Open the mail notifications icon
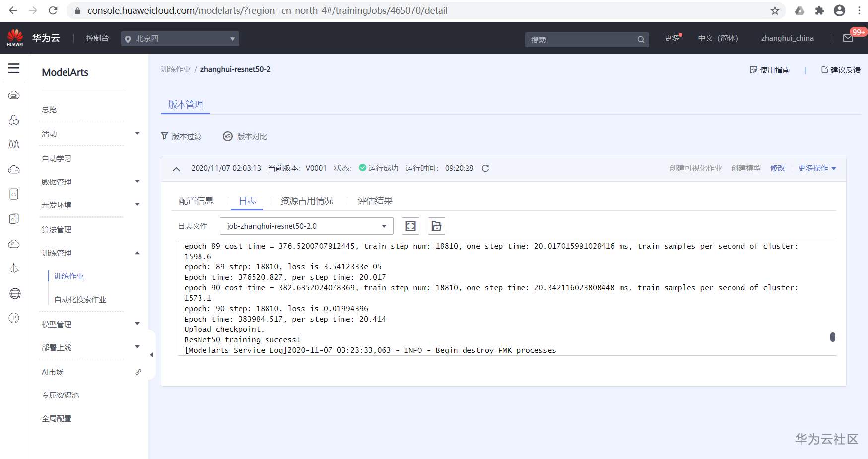 tap(848, 38)
